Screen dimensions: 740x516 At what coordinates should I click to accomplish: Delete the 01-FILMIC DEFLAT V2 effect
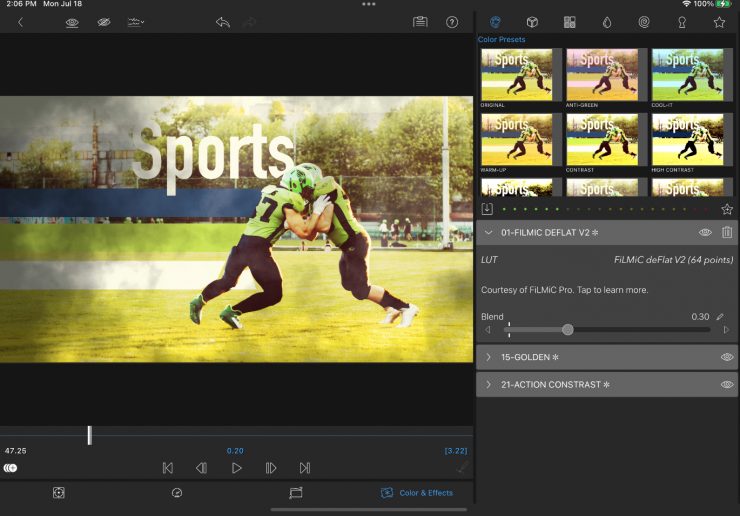(x=727, y=232)
